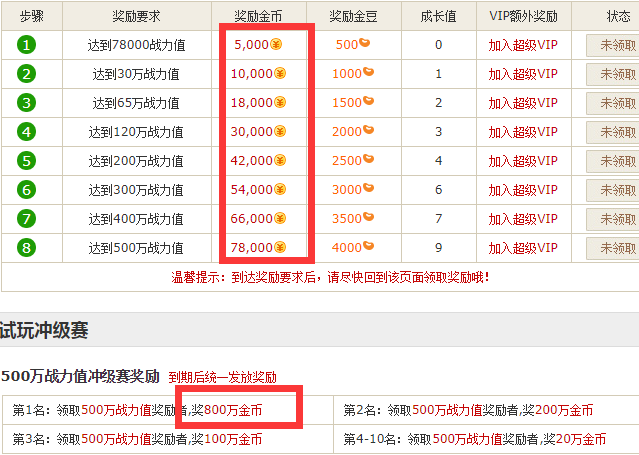The height and width of the screenshot is (455, 639).
Task: Open 加入超级VIP link in step 6 row
Action: (523, 190)
